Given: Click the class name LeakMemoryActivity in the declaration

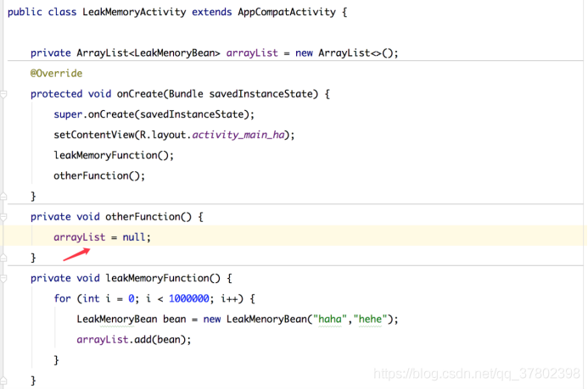Looking at the screenshot, I should (134, 12).
